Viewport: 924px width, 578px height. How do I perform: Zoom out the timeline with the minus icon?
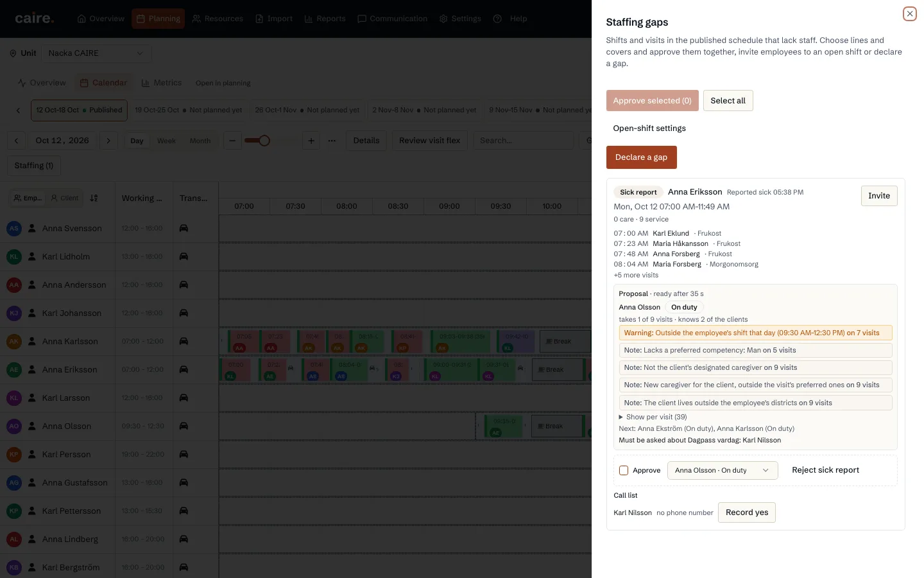coord(232,141)
